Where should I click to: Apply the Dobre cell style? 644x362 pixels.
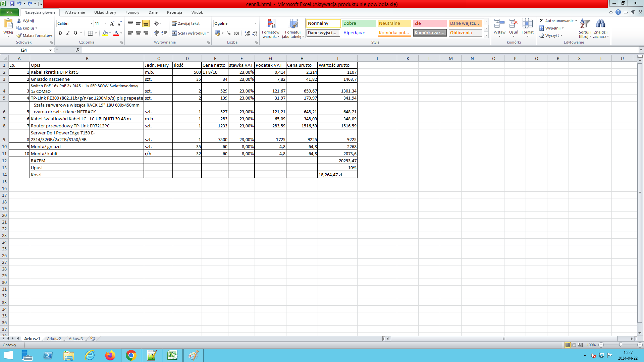[x=359, y=23]
